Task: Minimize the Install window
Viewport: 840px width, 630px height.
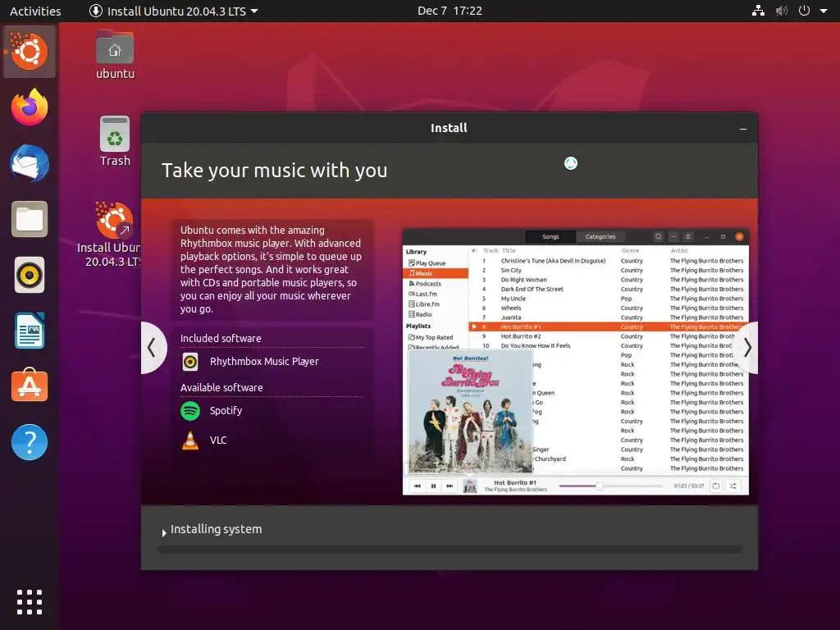Action: (743, 129)
